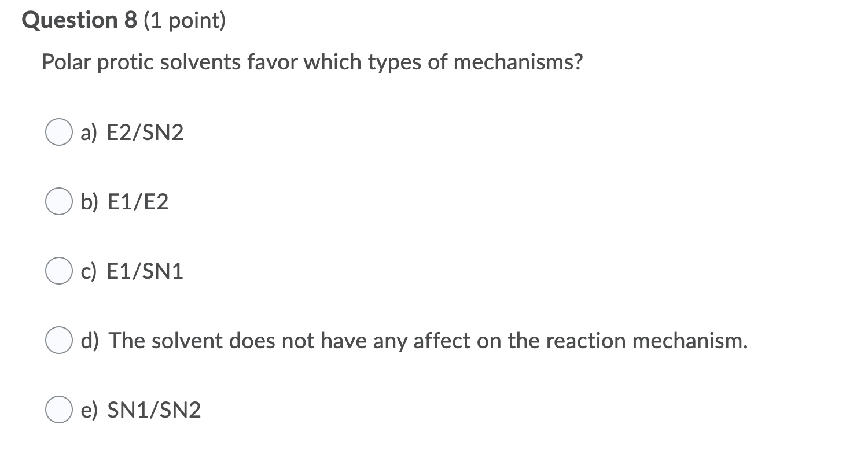The image size is (868, 472).
Task: Click the option d answer text
Action: tap(428, 341)
